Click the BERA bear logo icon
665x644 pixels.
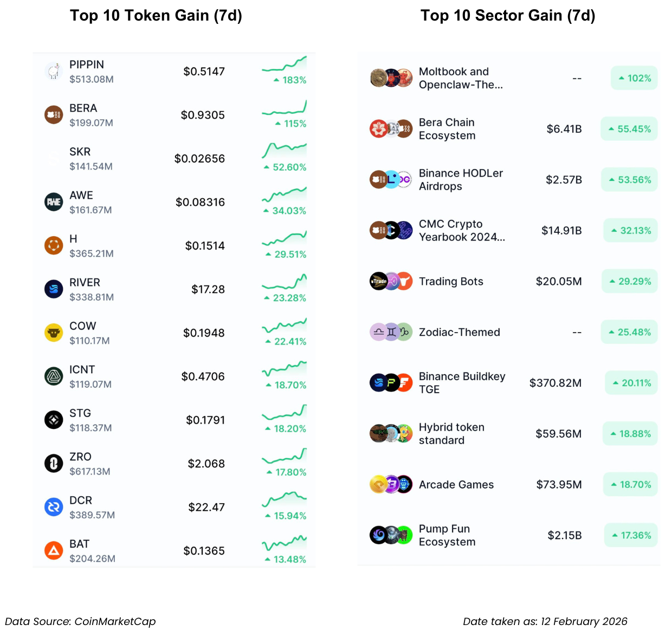[54, 115]
